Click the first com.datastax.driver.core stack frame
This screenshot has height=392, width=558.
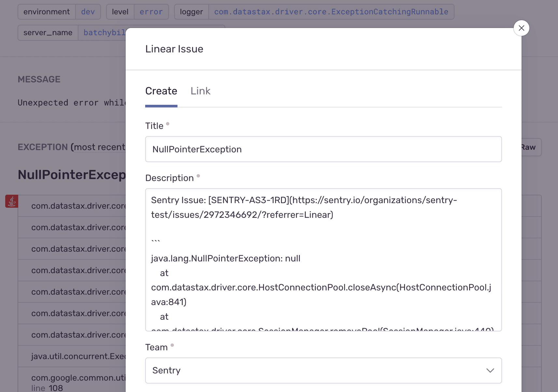tap(78, 206)
